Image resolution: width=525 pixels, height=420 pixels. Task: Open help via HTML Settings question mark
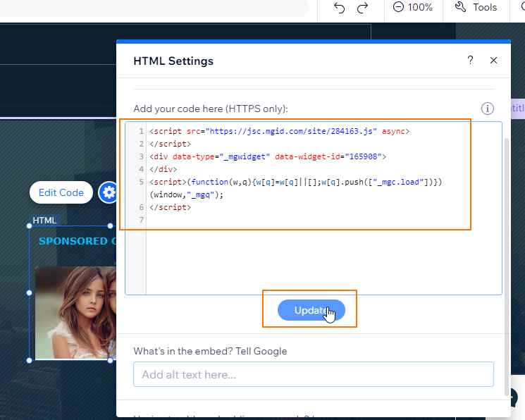click(x=470, y=61)
